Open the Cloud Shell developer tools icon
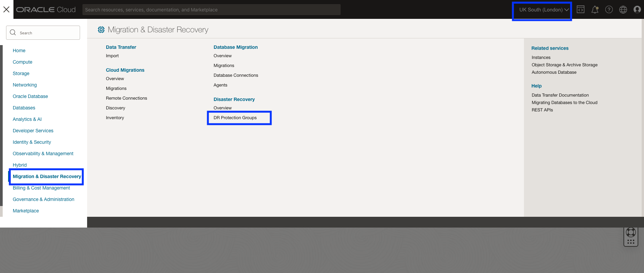 pos(580,10)
